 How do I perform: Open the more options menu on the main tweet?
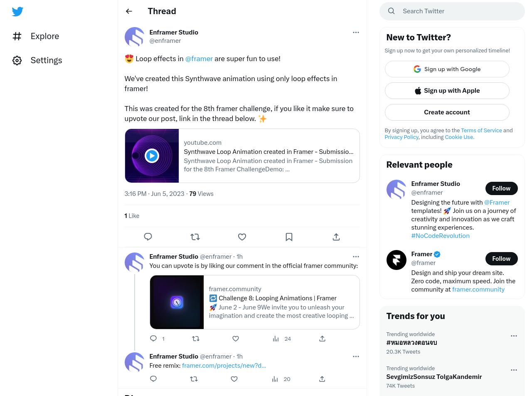pos(356,32)
